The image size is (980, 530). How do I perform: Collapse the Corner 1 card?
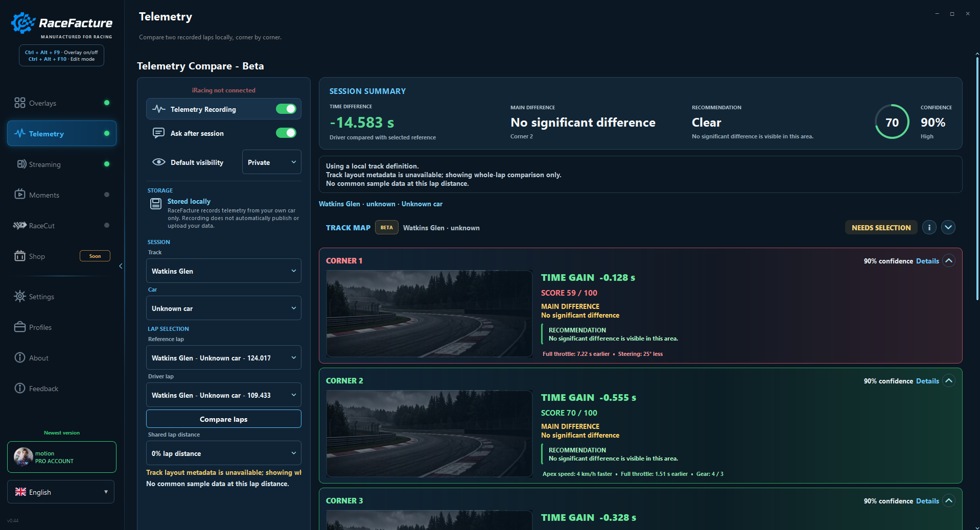(x=949, y=260)
